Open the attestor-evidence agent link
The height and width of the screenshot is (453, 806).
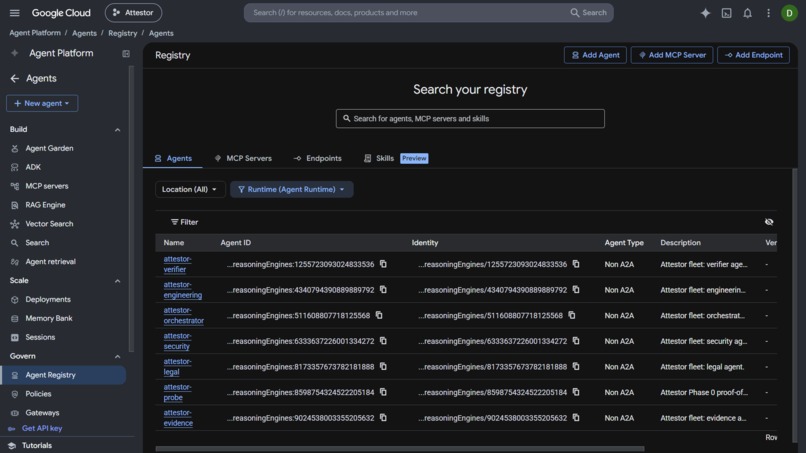coord(178,418)
